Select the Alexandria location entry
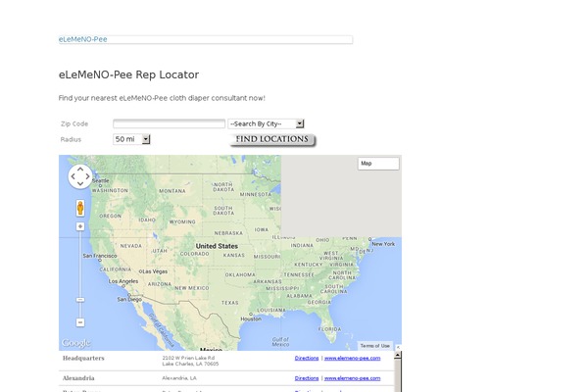588x392 pixels. 79,377
